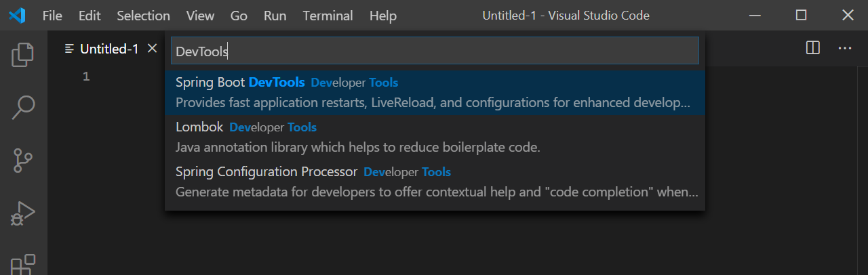
Task: Close the Visual Studio Code window
Action: [x=848, y=15]
